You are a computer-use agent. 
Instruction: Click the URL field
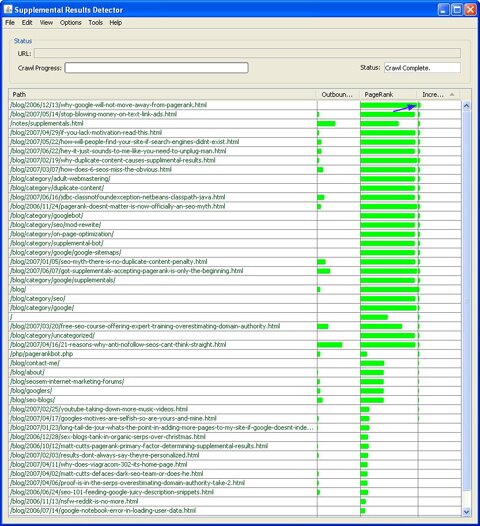(247, 53)
